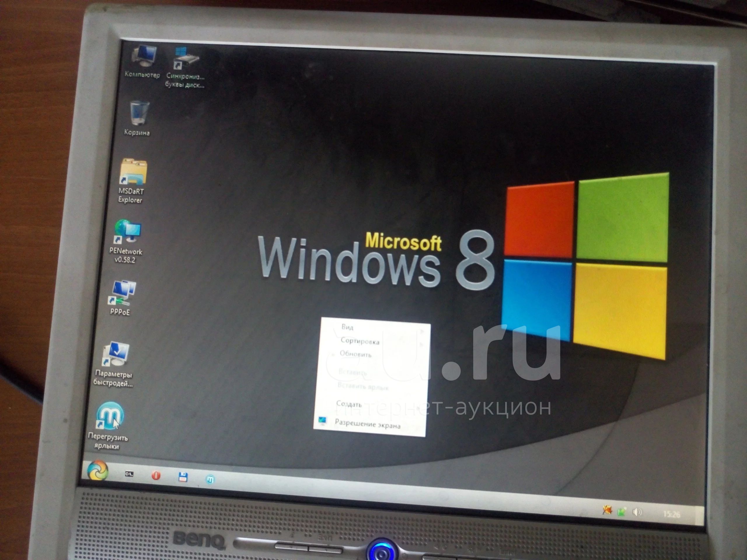The width and height of the screenshot is (747, 560).
Task: Launch command prompt from the taskbar
Action: tap(129, 474)
